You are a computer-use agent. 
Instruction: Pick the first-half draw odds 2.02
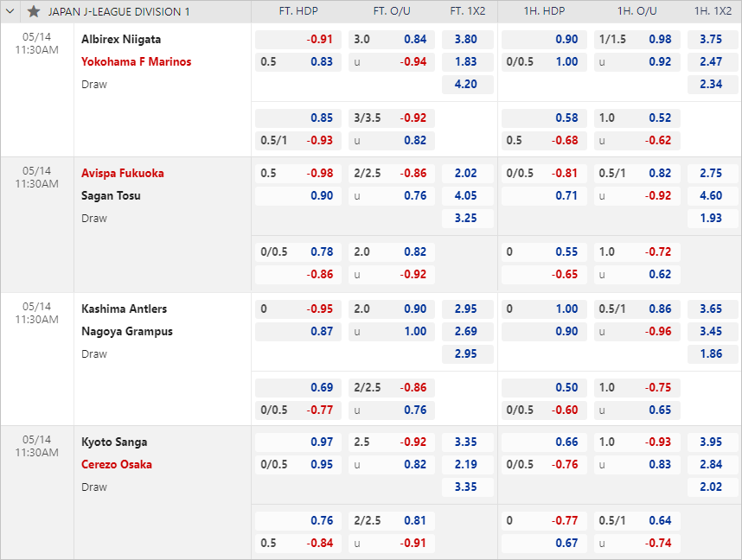[713, 487]
